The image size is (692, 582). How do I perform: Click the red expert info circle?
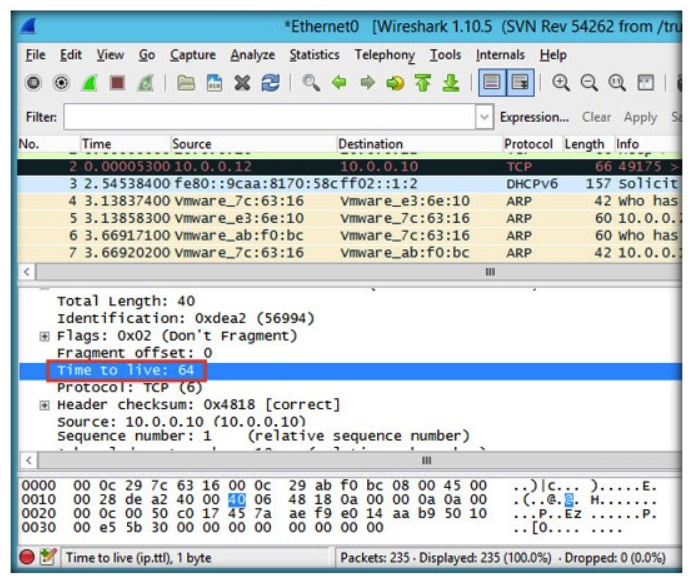pyautogui.click(x=27, y=557)
